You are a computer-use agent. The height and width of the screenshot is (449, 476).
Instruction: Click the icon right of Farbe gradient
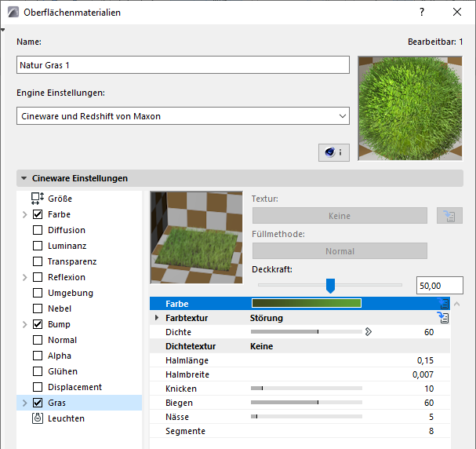(x=443, y=303)
